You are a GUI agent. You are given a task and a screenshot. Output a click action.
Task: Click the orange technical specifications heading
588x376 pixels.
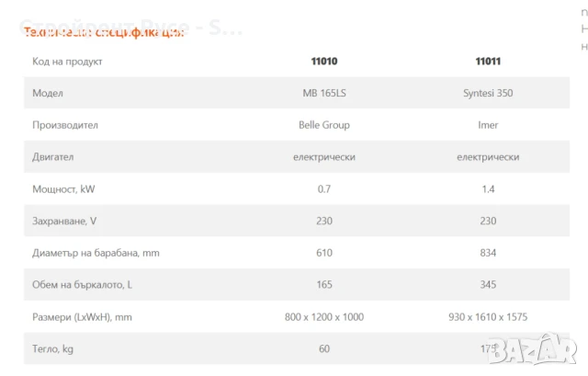point(103,32)
